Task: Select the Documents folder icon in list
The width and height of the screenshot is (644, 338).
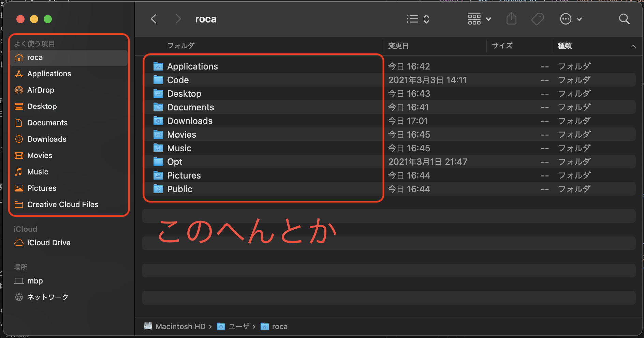Action: click(x=158, y=107)
